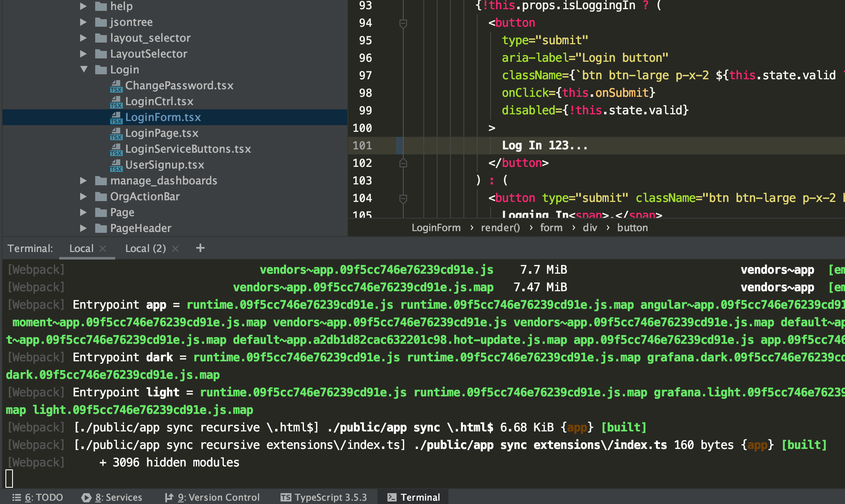Select the help folder icon
845x504 pixels.
pos(101,6)
